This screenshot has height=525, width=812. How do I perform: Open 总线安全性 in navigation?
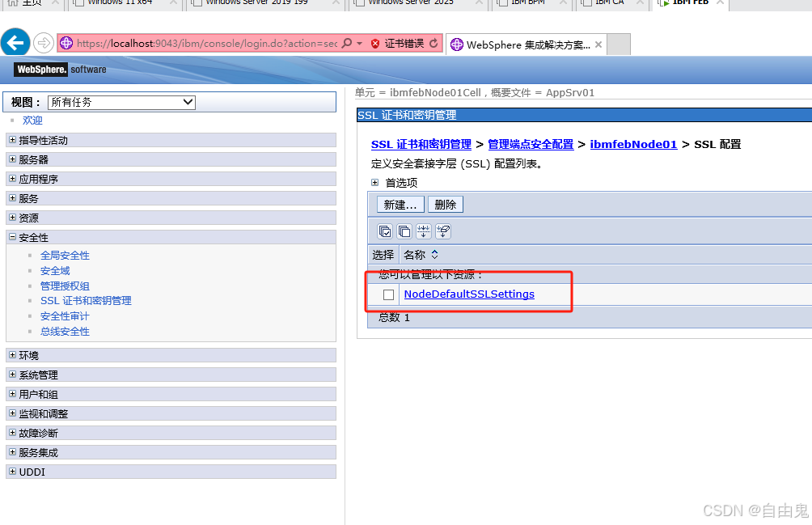click(x=65, y=332)
